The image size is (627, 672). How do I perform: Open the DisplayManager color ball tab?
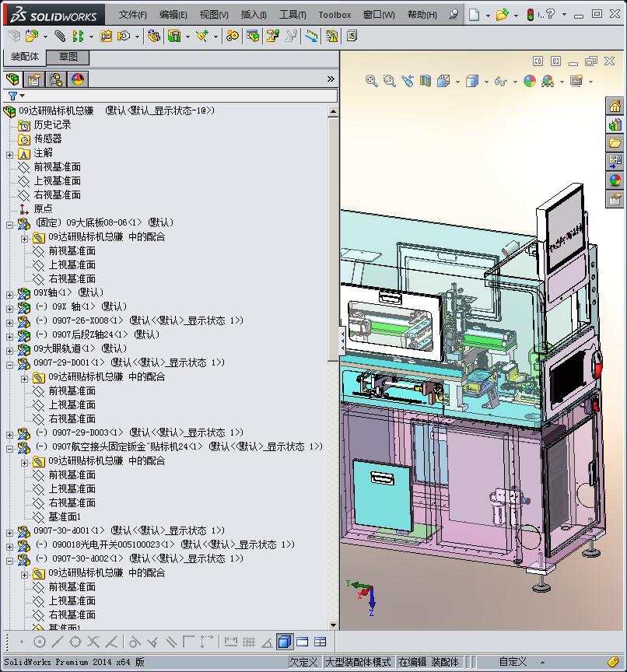77,79
